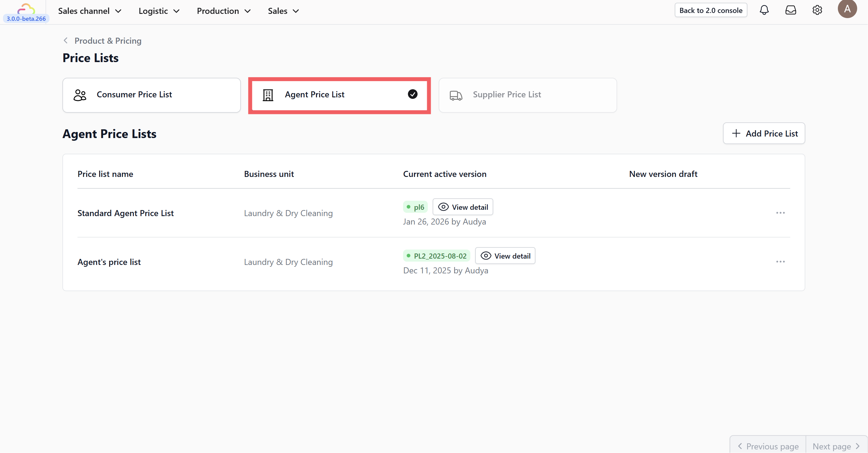The image size is (868, 453).
Task: Select the Consumer Price List card
Action: coord(151,95)
